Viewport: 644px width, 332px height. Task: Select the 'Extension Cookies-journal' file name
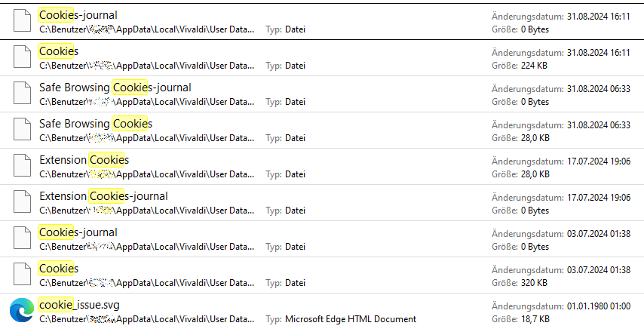coord(103,196)
